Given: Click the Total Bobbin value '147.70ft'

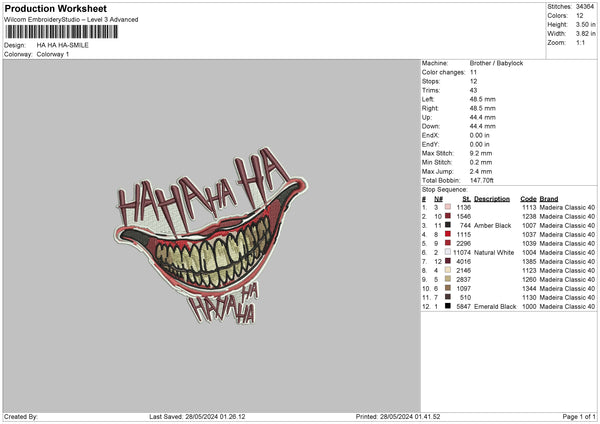Looking at the screenshot, I should 482,180.
